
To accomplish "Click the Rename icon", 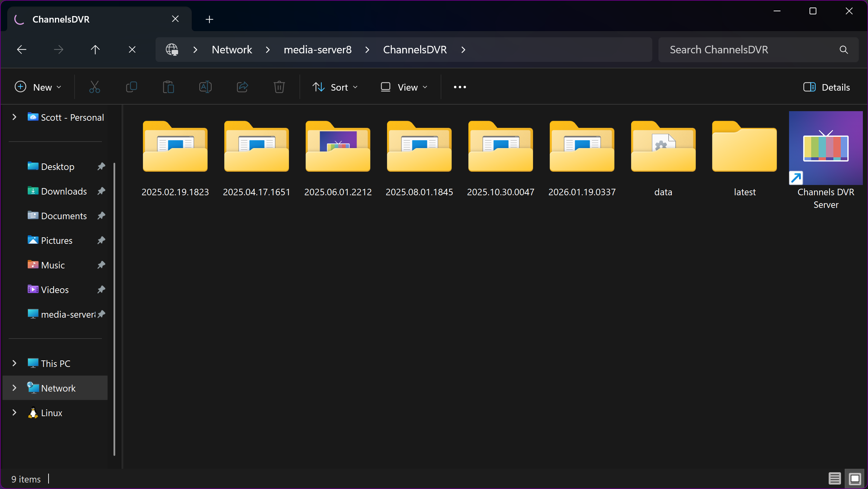I will click(205, 87).
